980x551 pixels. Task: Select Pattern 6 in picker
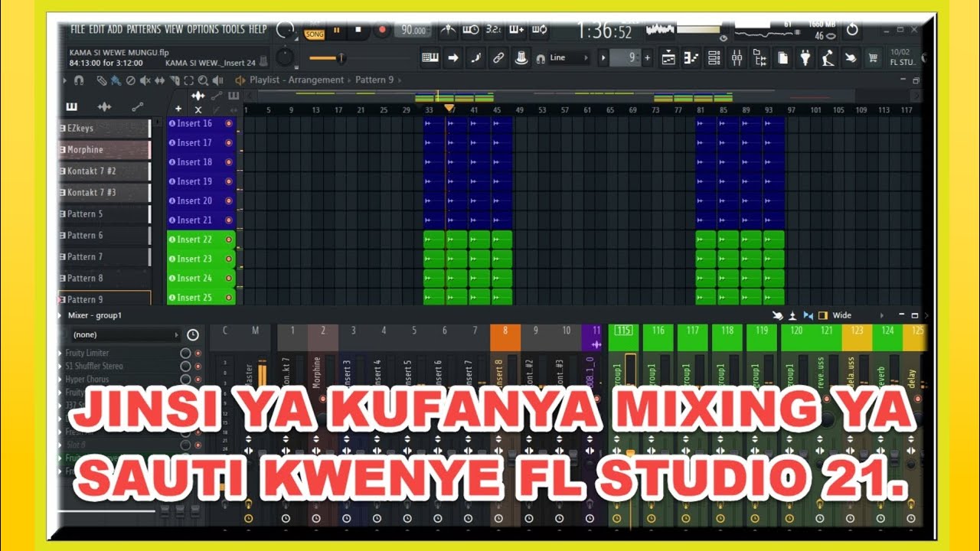105,236
